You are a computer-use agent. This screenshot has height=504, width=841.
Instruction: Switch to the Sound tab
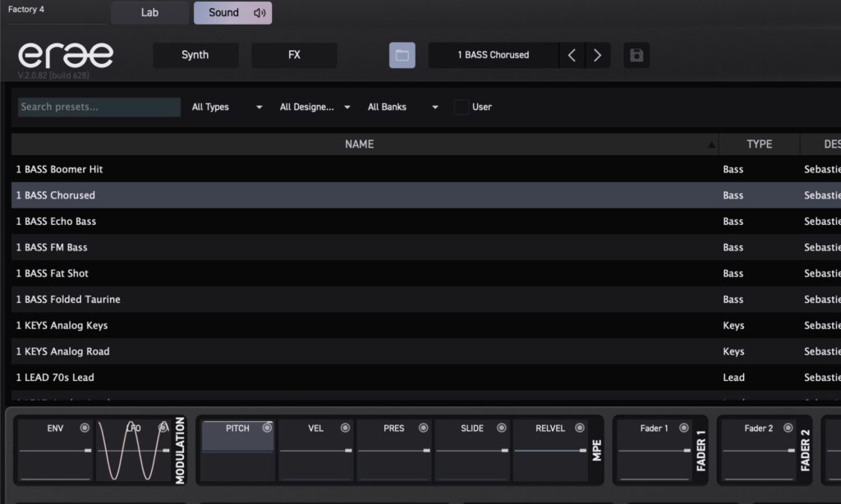point(232,13)
